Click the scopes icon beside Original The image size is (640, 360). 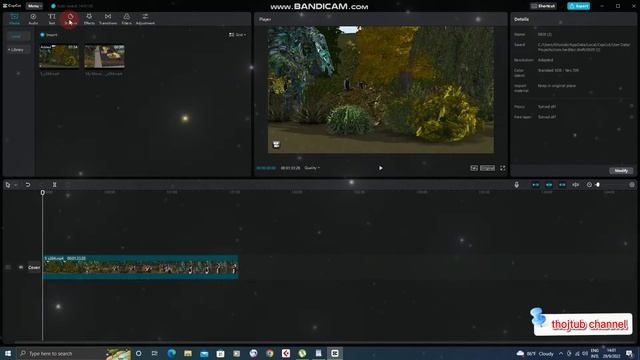[x=474, y=168]
